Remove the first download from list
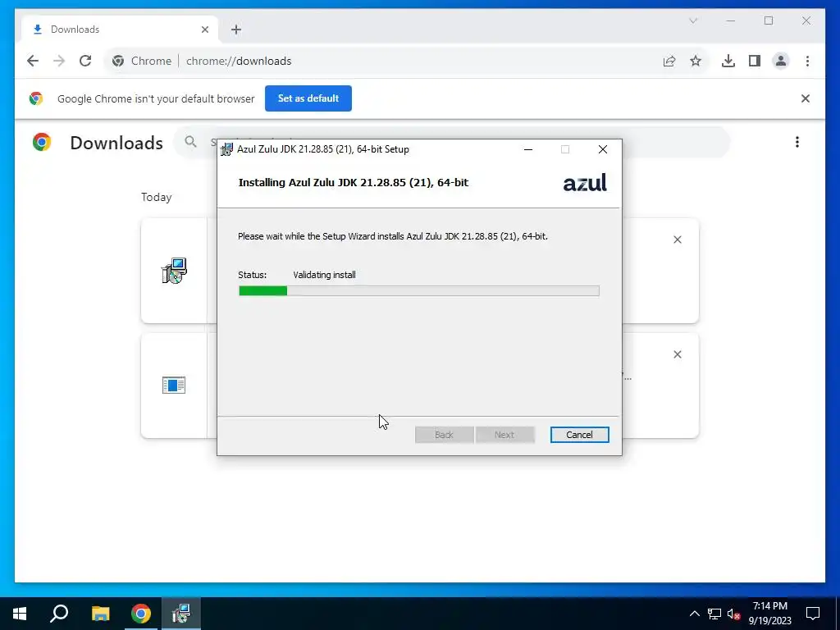The image size is (840, 630). 677,240
